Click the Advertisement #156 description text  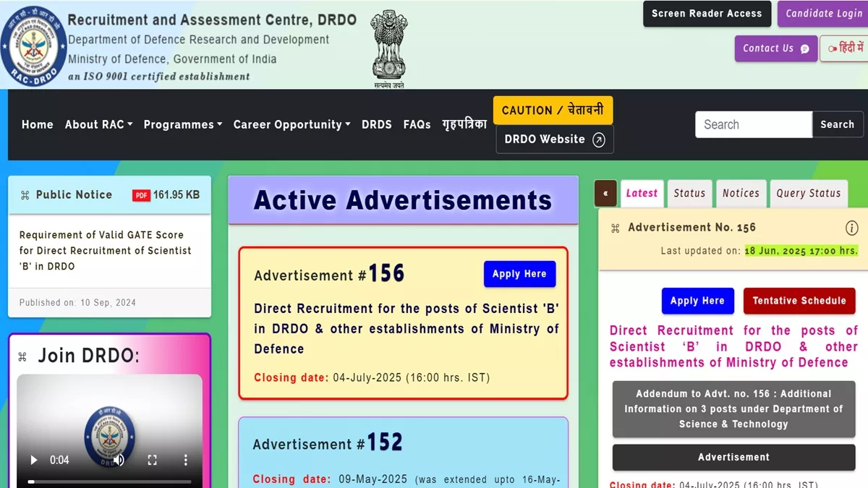[407, 329]
